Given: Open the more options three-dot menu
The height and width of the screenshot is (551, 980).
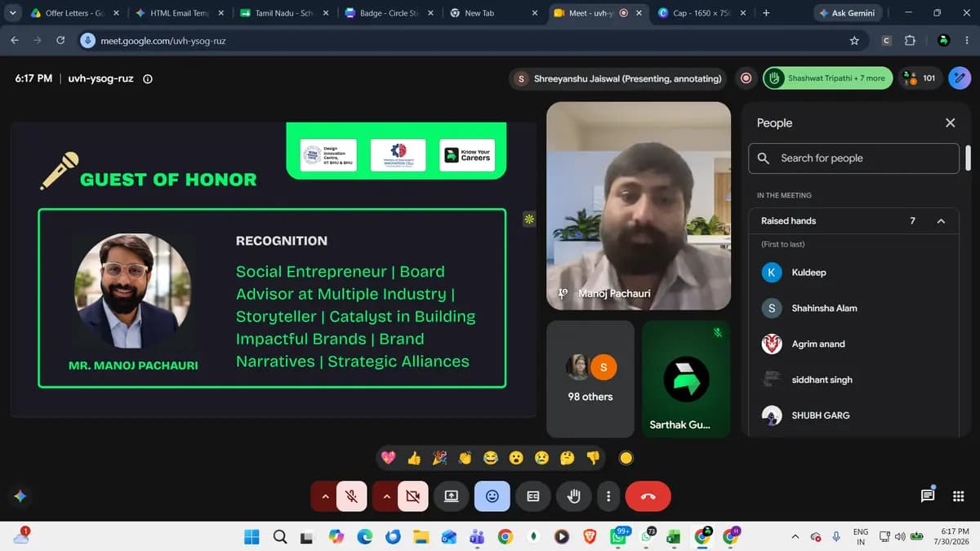Looking at the screenshot, I should pyautogui.click(x=608, y=495).
